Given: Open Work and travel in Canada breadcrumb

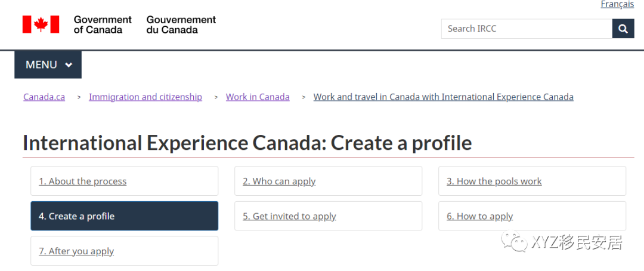Looking at the screenshot, I should (443, 97).
